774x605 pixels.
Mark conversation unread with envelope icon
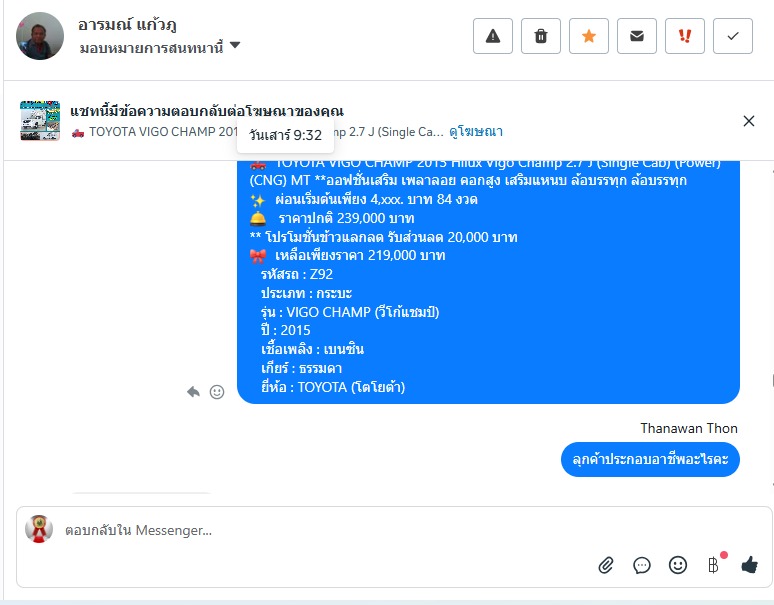tap(637, 36)
